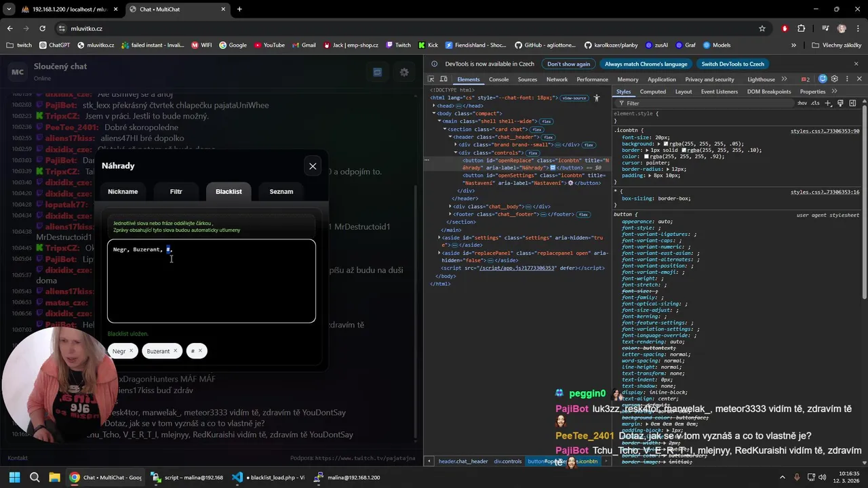Toggle the :hov element state panel
The height and width of the screenshot is (488, 868).
click(802, 103)
